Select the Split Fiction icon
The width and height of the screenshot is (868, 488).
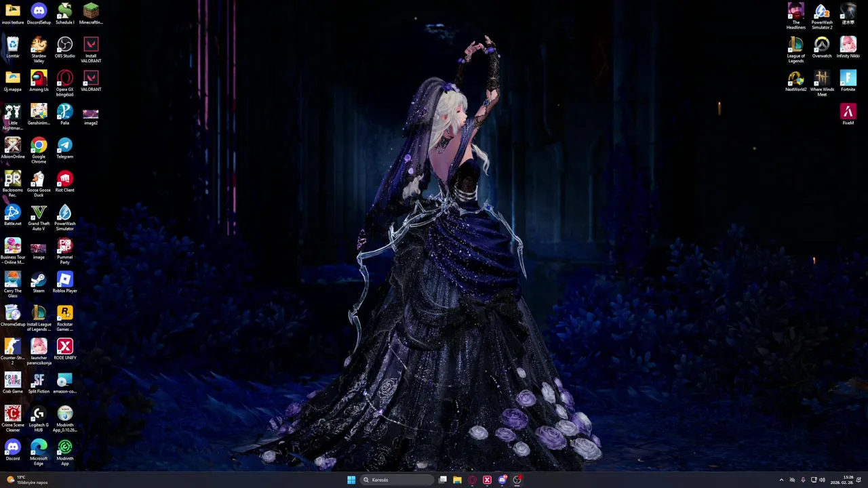coord(39,383)
